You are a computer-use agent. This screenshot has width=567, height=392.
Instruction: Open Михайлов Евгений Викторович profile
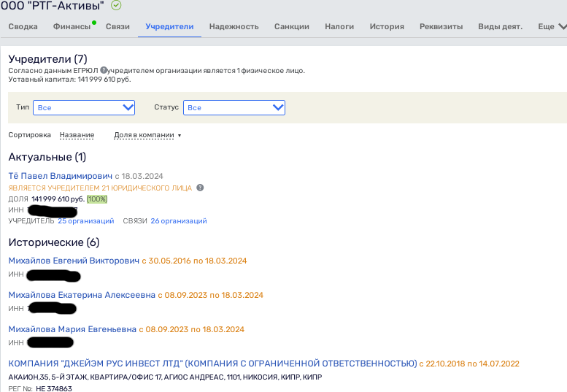tap(73, 261)
